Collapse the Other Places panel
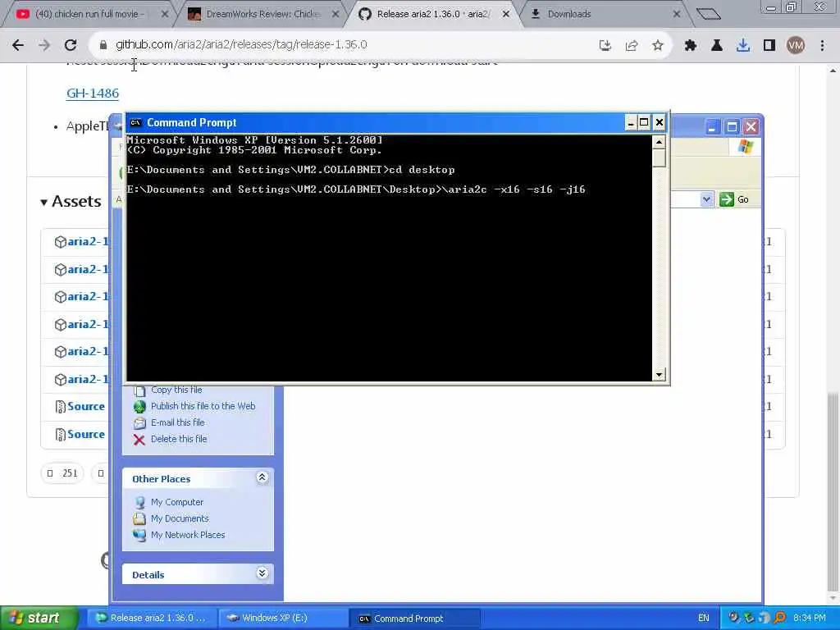840x630 pixels. coord(262,477)
